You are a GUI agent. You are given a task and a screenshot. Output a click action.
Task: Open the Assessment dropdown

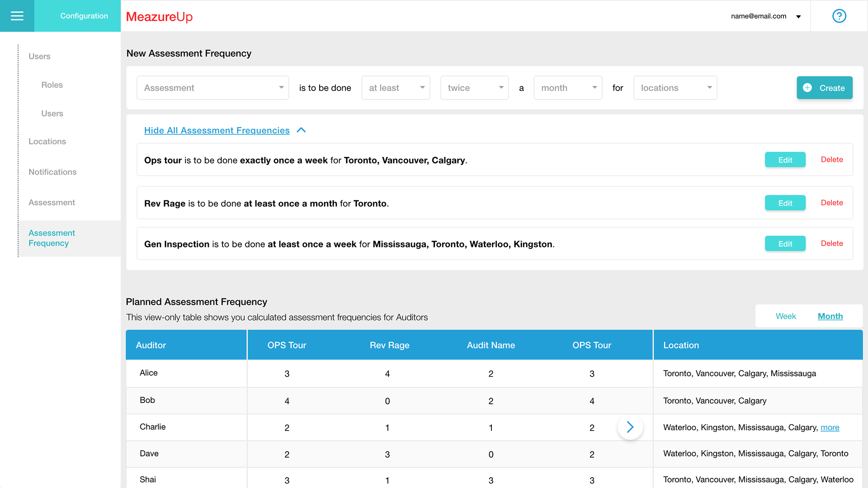213,88
